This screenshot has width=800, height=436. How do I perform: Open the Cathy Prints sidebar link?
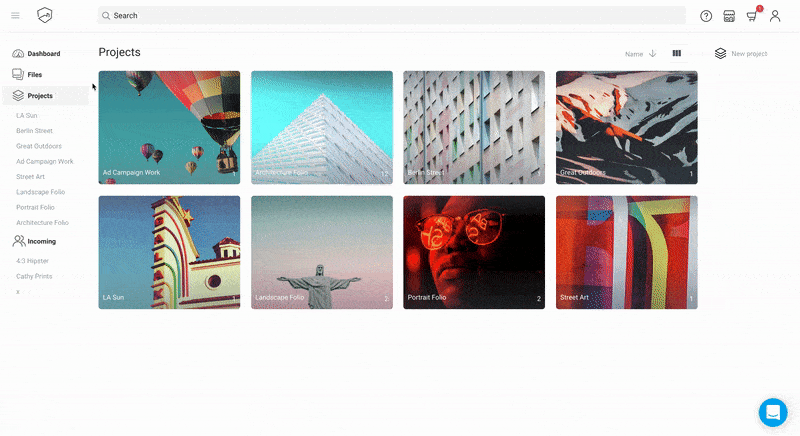tap(34, 276)
